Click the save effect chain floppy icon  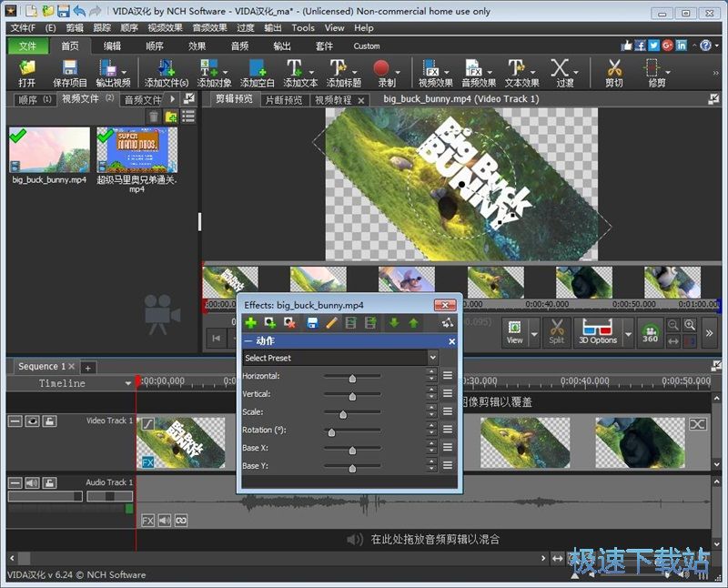pyautogui.click(x=312, y=323)
